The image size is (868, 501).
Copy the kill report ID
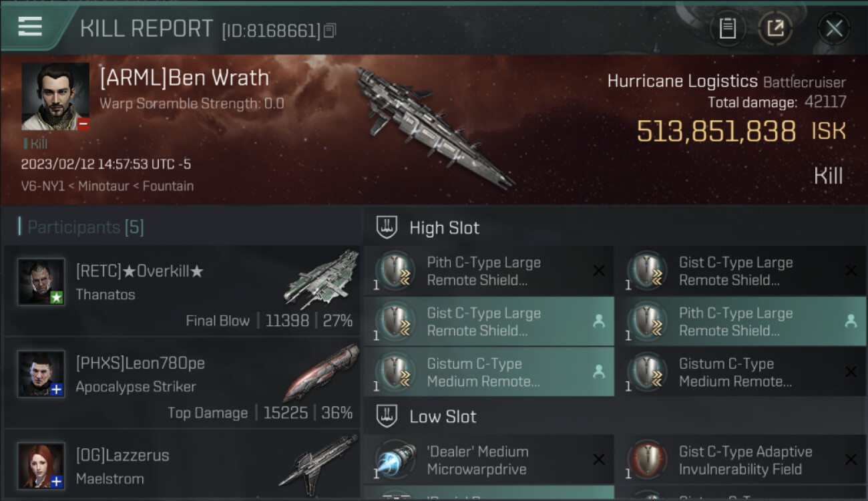(330, 31)
